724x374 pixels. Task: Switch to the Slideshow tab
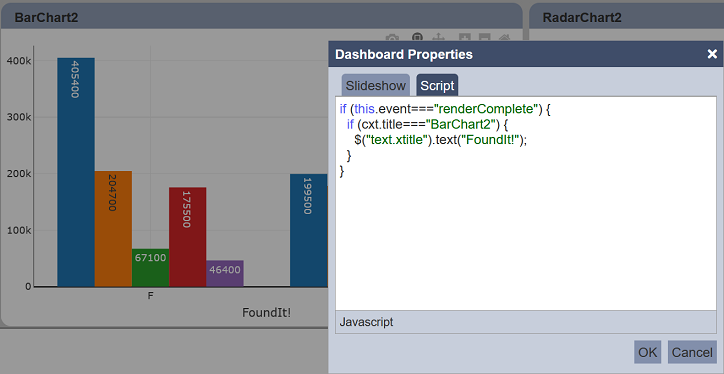click(375, 85)
